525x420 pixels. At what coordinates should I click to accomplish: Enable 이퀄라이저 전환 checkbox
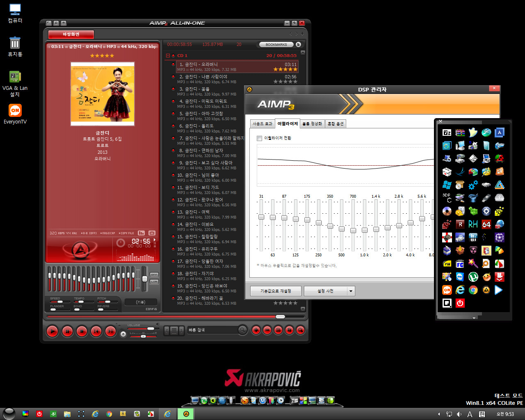point(259,138)
